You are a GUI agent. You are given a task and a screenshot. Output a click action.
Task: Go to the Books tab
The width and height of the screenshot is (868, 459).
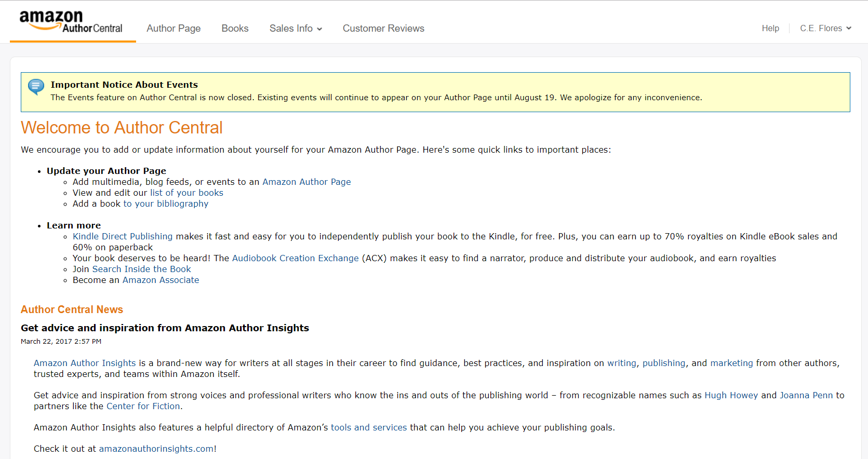coord(235,29)
